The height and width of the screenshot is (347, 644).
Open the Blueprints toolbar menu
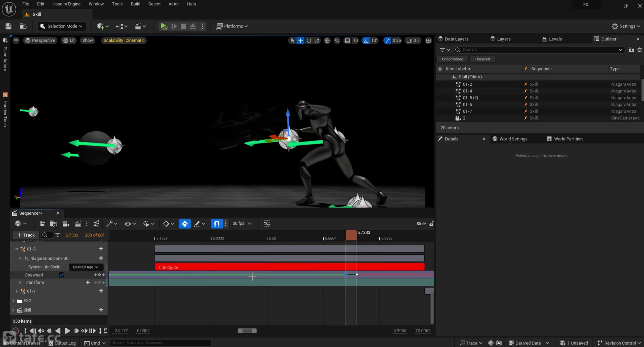pos(122,26)
